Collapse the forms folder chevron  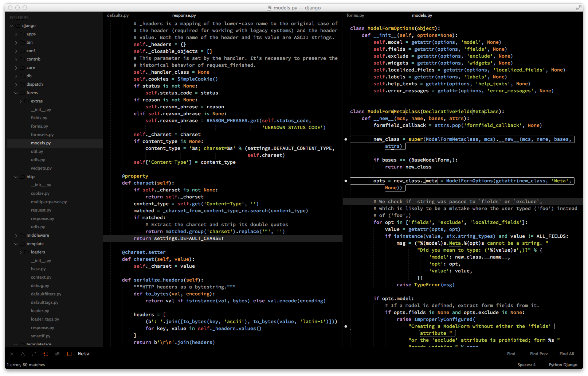(16, 93)
